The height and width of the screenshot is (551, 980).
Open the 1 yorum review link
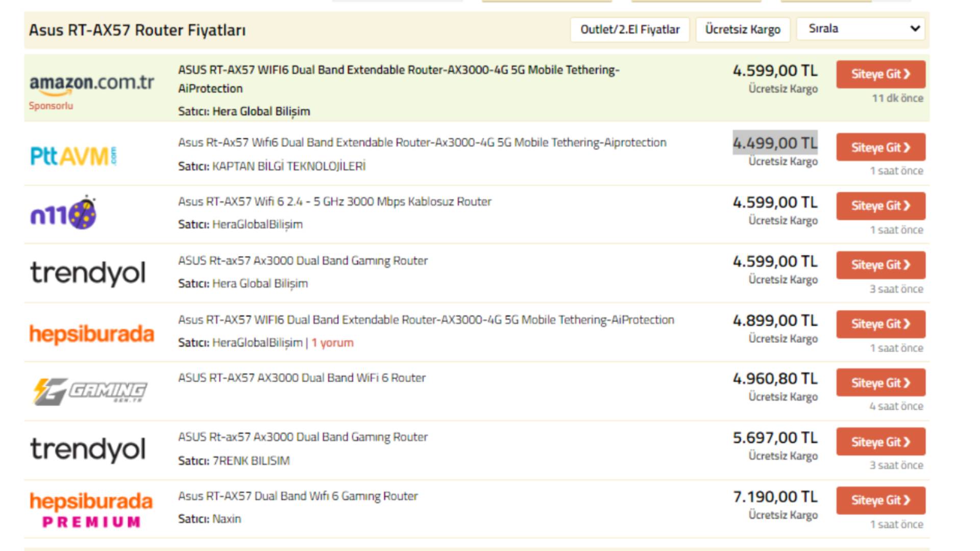[332, 343]
